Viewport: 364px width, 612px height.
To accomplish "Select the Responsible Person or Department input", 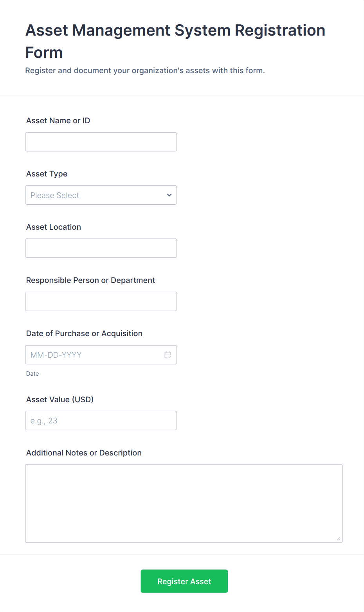I will tap(101, 301).
